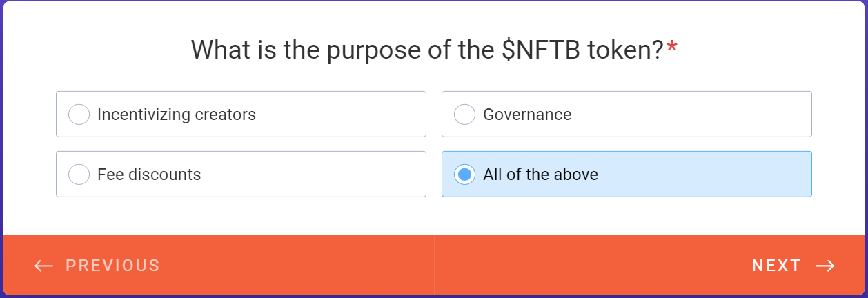Click the "Incentivizing creators" label text
This screenshot has width=868, height=298.
177,115
